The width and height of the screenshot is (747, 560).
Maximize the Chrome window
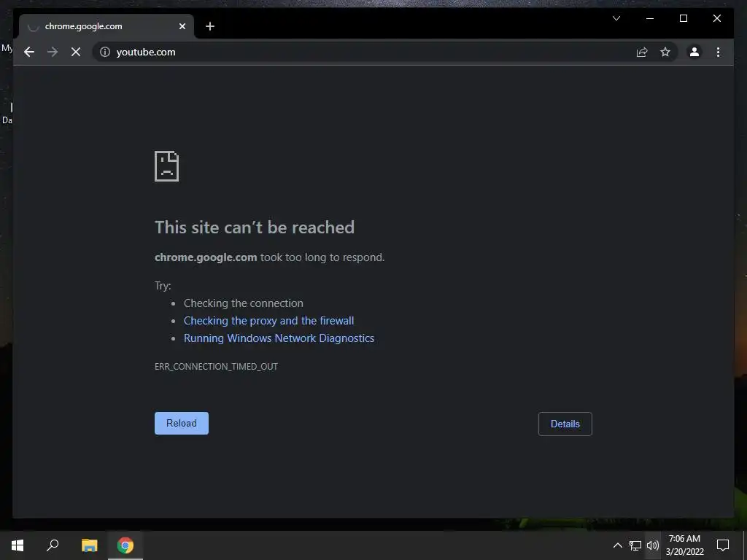coord(683,18)
